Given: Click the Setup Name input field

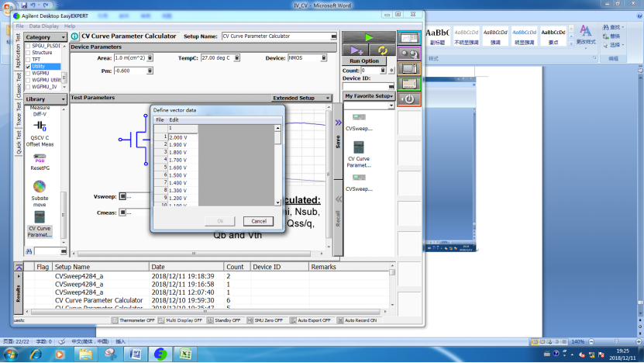Looking at the screenshot, I should click(x=277, y=36).
